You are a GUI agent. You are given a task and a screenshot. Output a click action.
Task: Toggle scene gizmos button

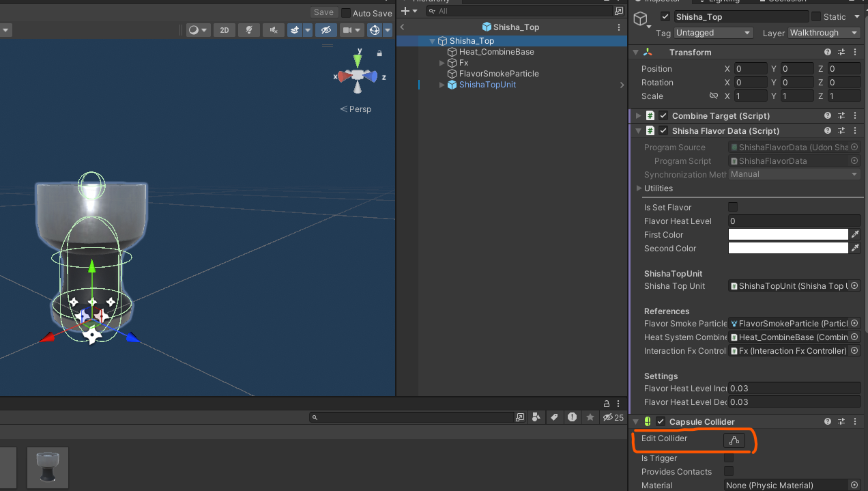pyautogui.click(x=374, y=30)
